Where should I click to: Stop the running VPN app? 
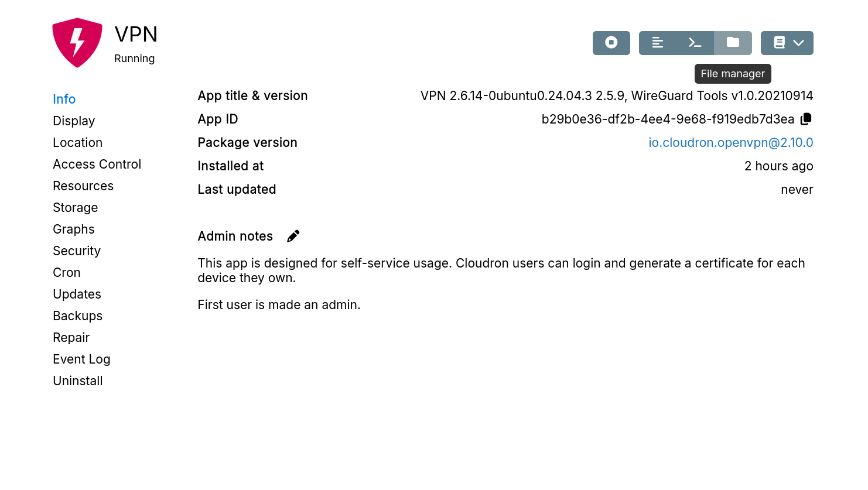[611, 43]
